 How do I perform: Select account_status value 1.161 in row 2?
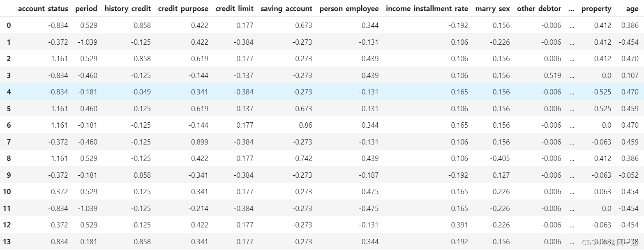60,59
